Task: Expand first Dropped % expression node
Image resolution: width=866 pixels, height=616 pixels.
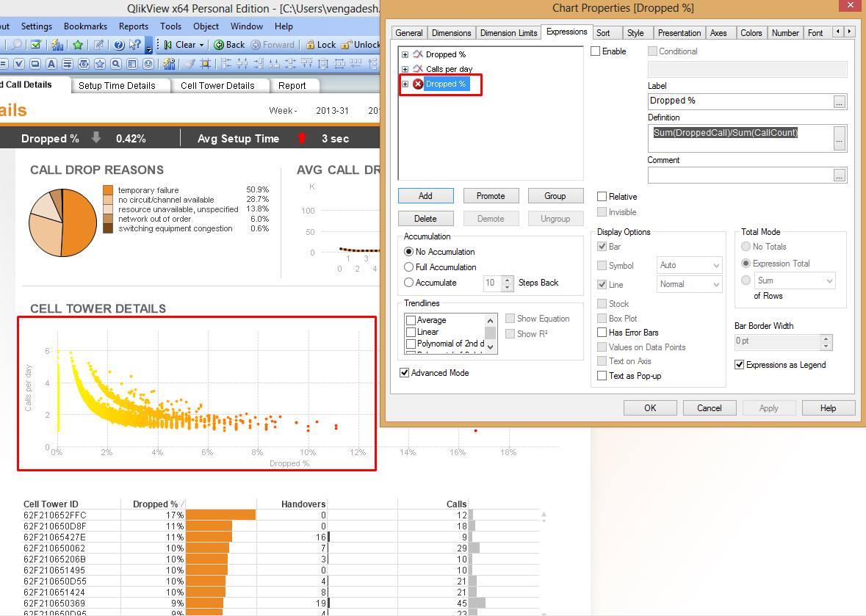Action: [405, 54]
